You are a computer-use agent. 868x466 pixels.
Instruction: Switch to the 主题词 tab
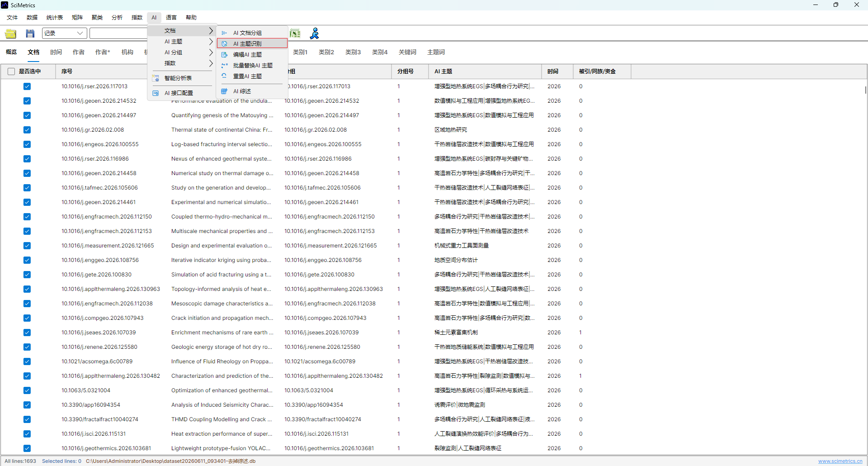coord(436,52)
